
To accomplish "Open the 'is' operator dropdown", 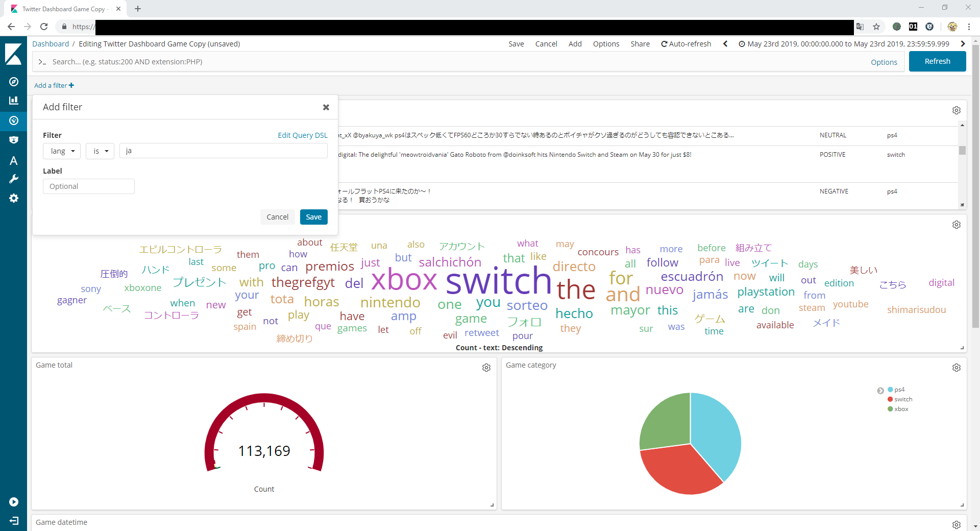I will 100,151.
